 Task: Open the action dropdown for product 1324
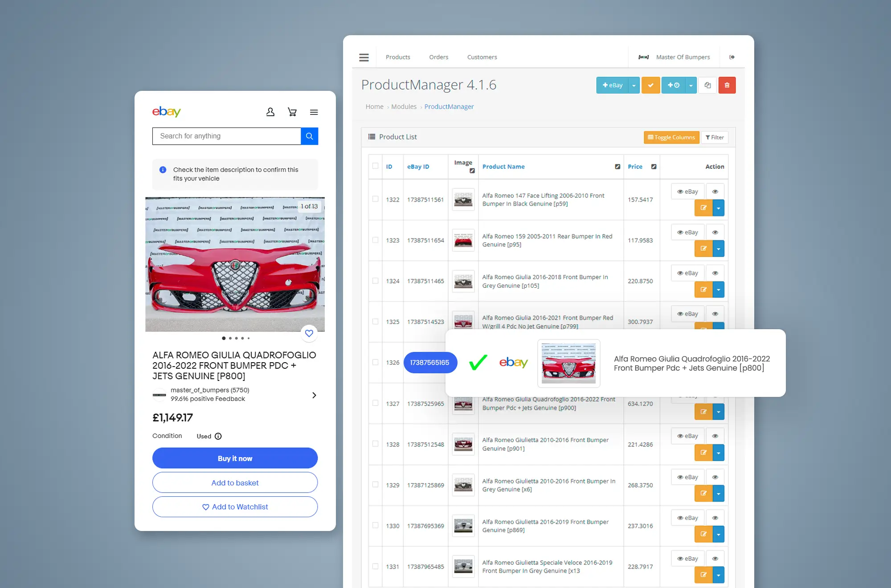(x=719, y=290)
